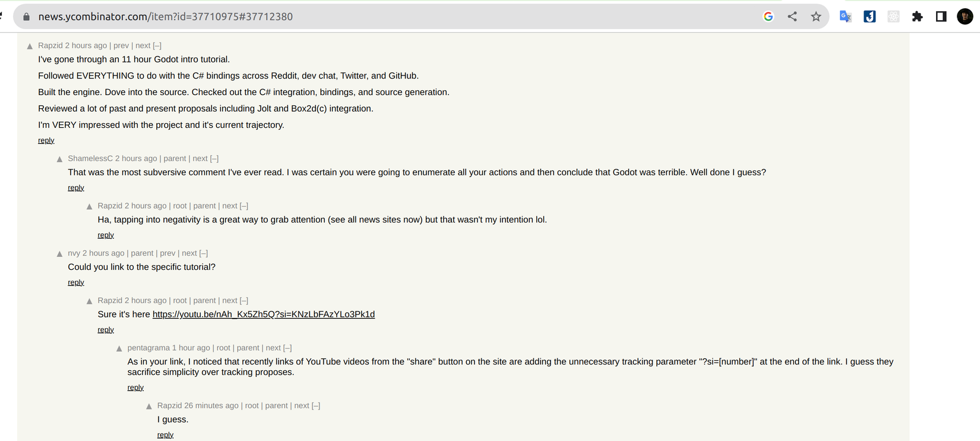Go to root from pentagrama's comment
The image size is (980, 441).
pyautogui.click(x=223, y=348)
